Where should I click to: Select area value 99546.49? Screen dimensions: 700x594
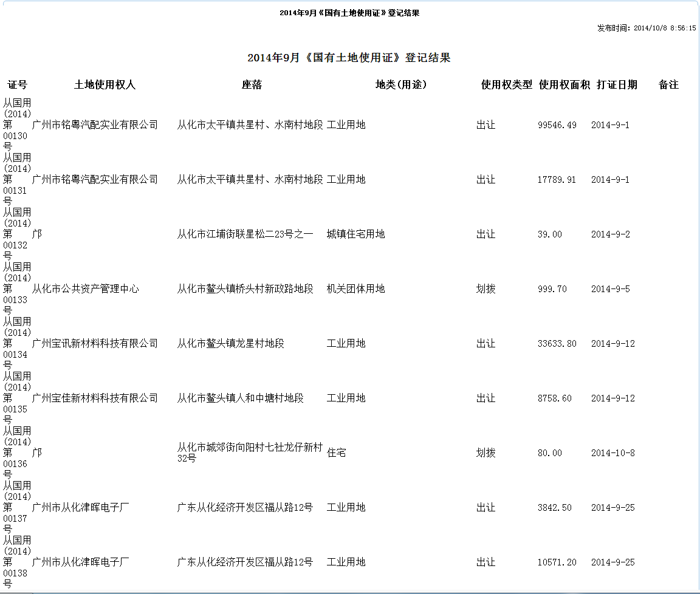coord(557,125)
